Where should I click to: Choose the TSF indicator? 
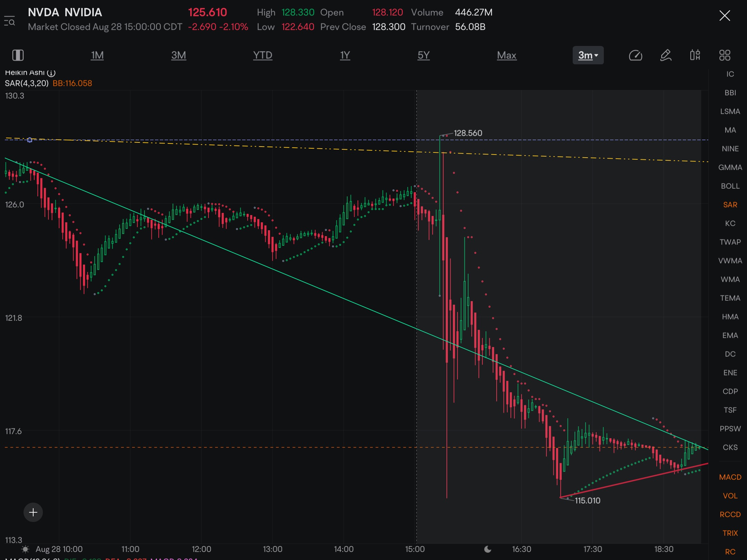(x=730, y=410)
